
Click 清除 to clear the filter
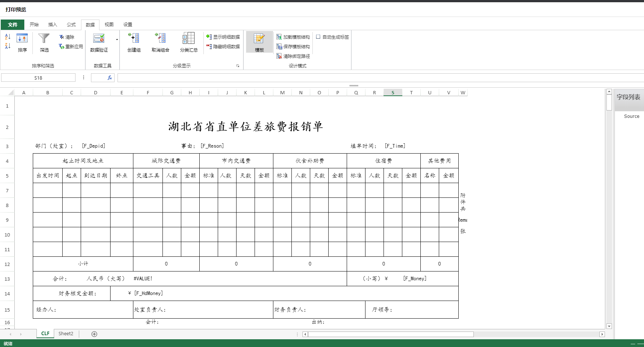coord(67,37)
